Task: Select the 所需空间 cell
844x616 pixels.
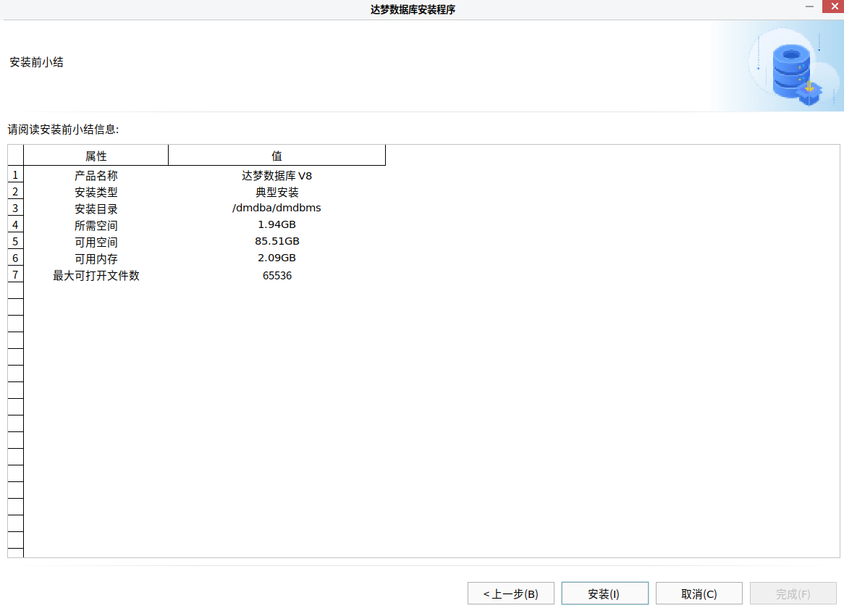Action: click(96, 226)
